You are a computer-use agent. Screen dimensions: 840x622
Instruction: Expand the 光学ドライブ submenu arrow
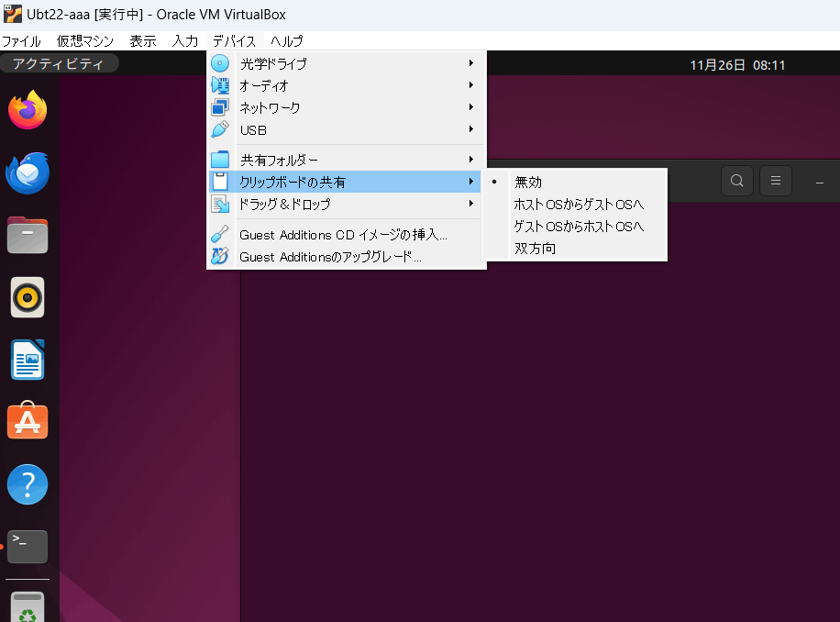(470, 63)
